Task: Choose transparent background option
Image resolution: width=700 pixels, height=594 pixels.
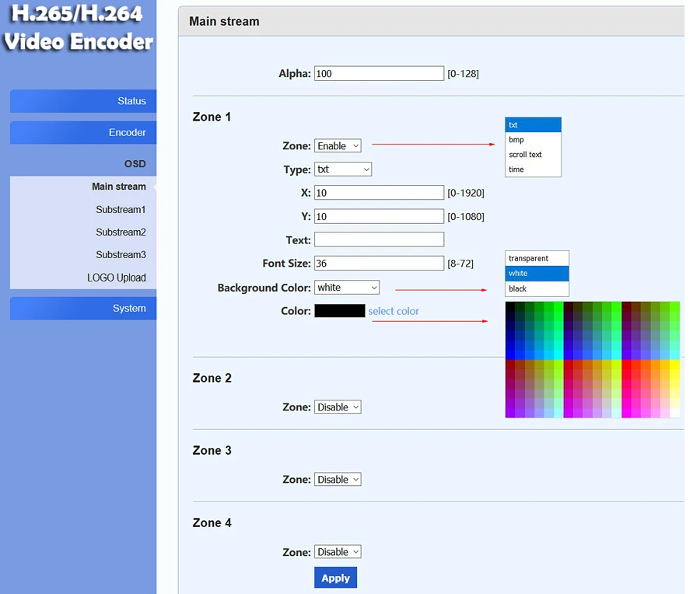Action: click(x=537, y=258)
